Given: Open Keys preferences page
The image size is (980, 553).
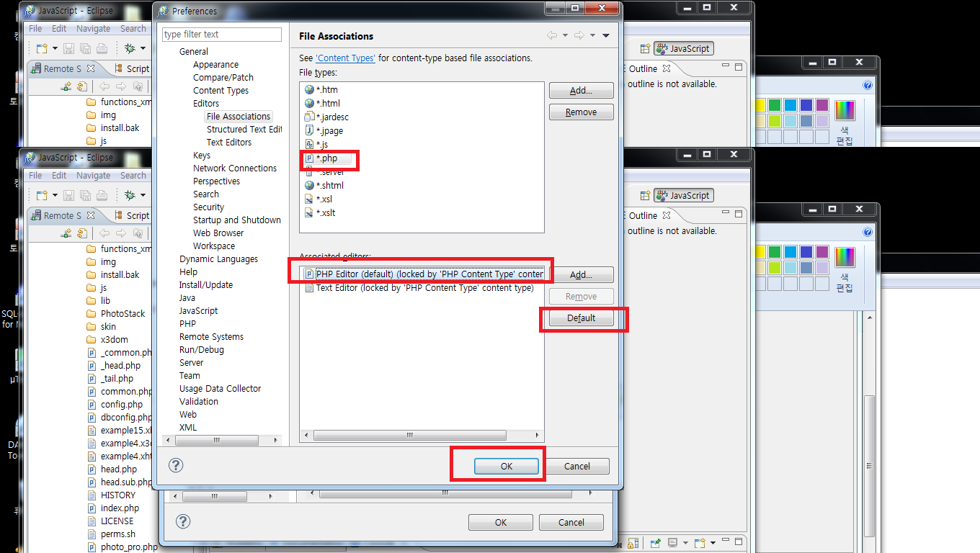Looking at the screenshot, I should pyautogui.click(x=202, y=156).
